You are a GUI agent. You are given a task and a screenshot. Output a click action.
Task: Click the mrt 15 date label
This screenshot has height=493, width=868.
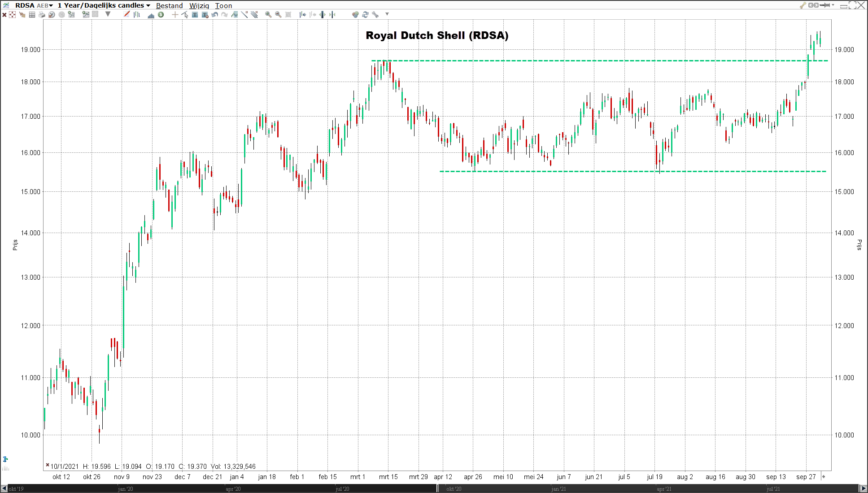pos(388,477)
